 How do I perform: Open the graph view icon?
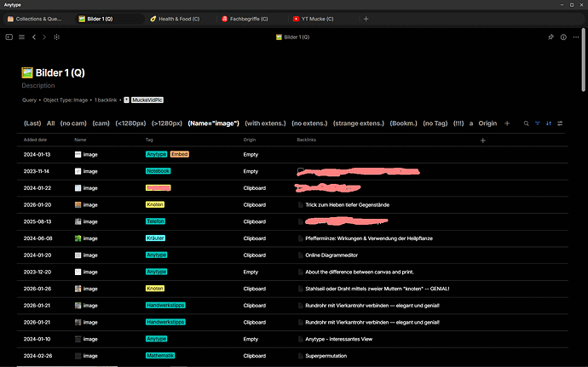(56, 37)
